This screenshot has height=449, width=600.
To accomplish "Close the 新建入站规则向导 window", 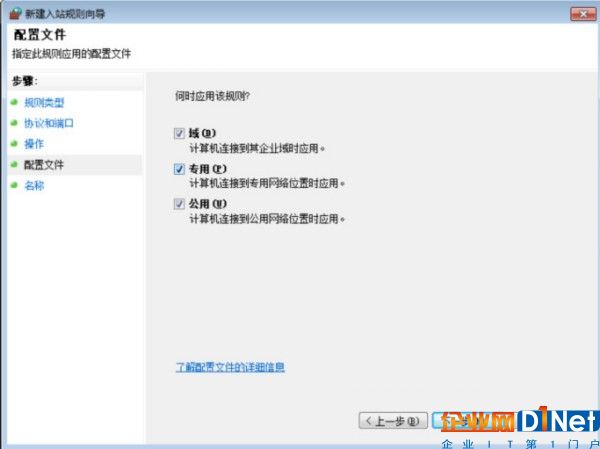I will pos(583,14).
